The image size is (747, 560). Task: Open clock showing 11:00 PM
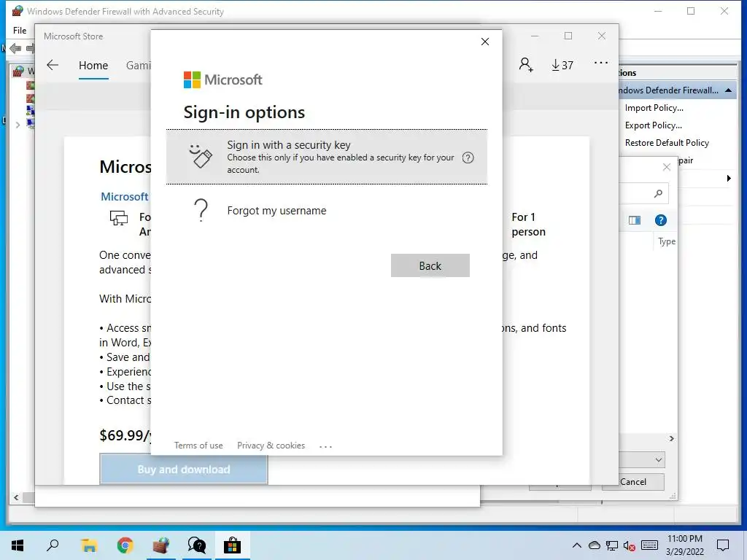coord(684,545)
